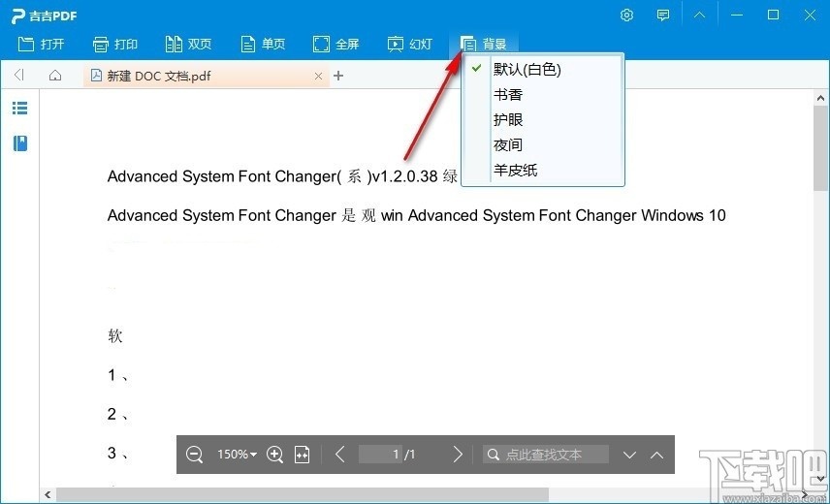Go to previous page arrow

pyautogui.click(x=340, y=455)
